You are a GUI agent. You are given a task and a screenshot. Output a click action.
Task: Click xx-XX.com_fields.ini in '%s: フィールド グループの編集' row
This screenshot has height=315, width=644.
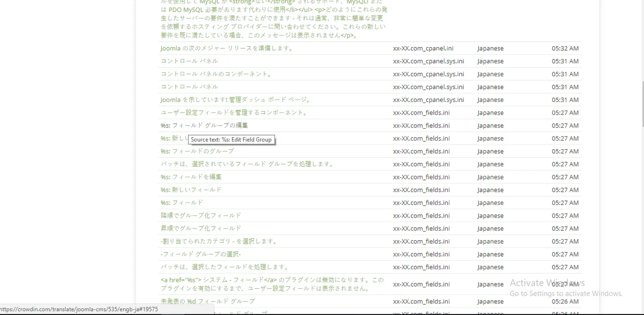[x=422, y=126]
